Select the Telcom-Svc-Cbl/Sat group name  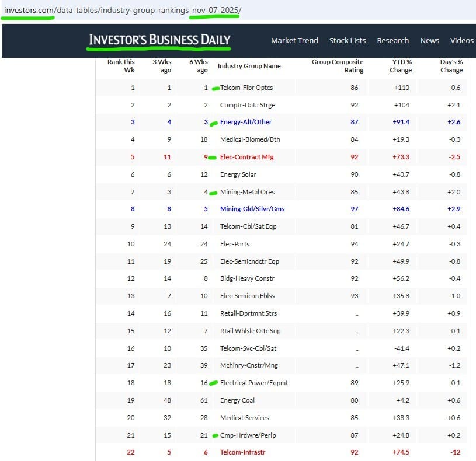(248, 348)
